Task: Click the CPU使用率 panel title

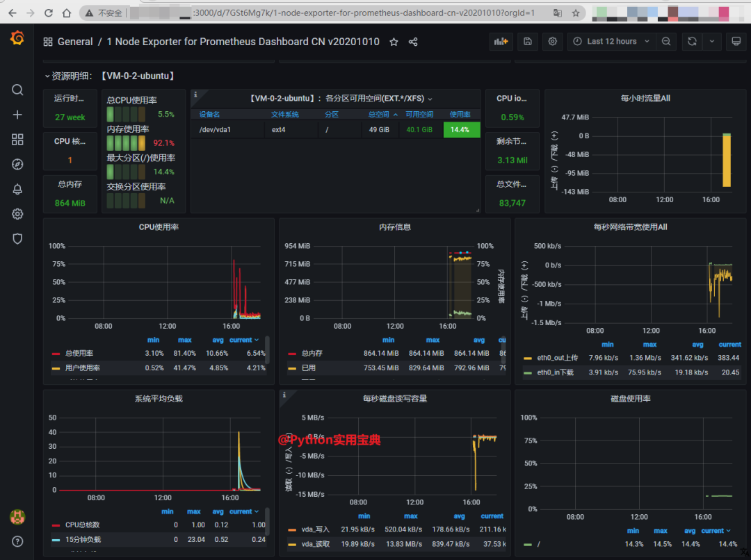Action: [x=159, y=227]
